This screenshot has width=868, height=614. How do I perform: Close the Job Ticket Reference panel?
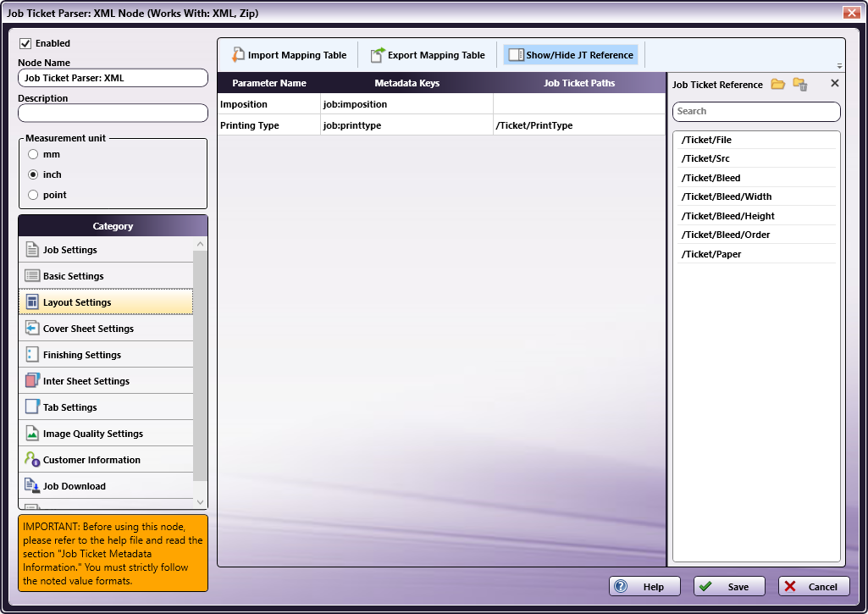pyautogui.click(x=835, y=83)
